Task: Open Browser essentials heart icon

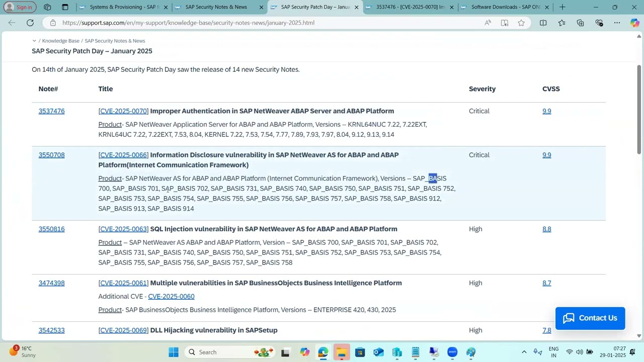Action: tap(599, 23)
